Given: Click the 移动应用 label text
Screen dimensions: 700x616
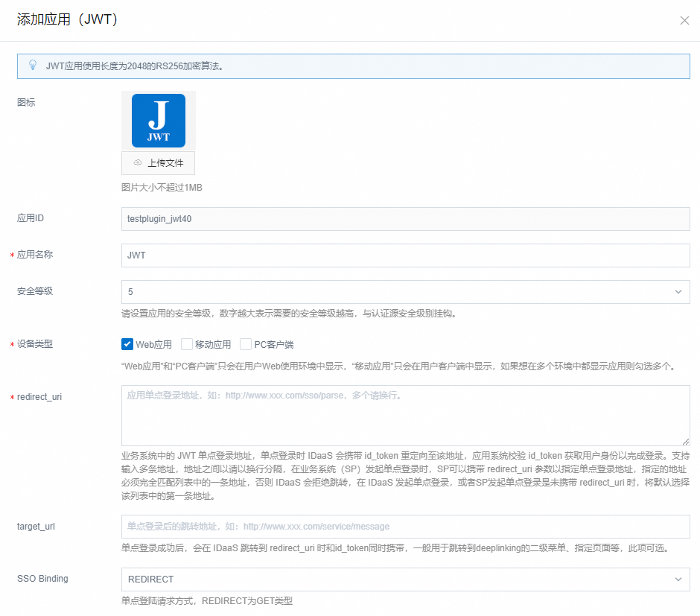Looking at the screenshot, I should (x=213, y=344).
